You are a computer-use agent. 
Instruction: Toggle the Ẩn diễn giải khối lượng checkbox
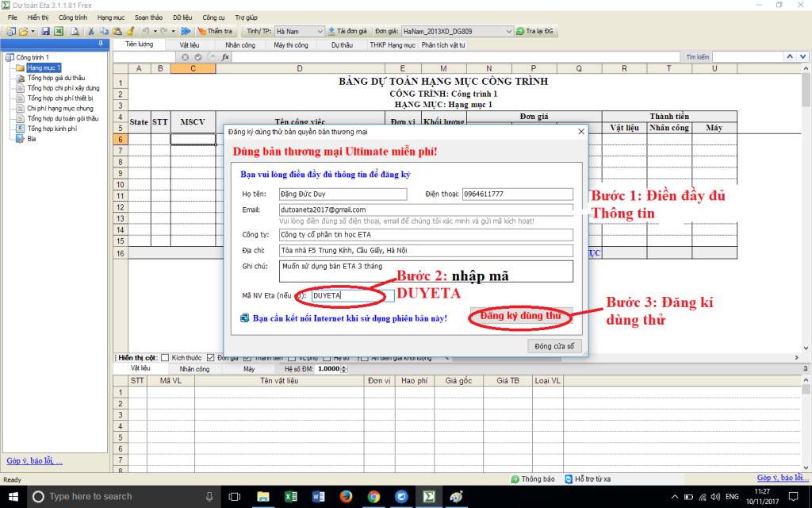365,357
